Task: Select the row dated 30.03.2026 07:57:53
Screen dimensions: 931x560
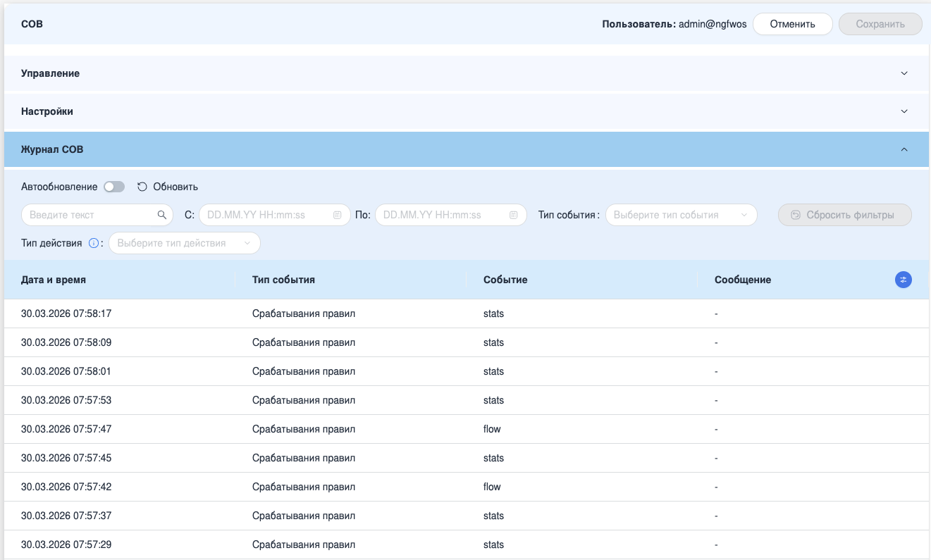Action: tap(467, 400)
